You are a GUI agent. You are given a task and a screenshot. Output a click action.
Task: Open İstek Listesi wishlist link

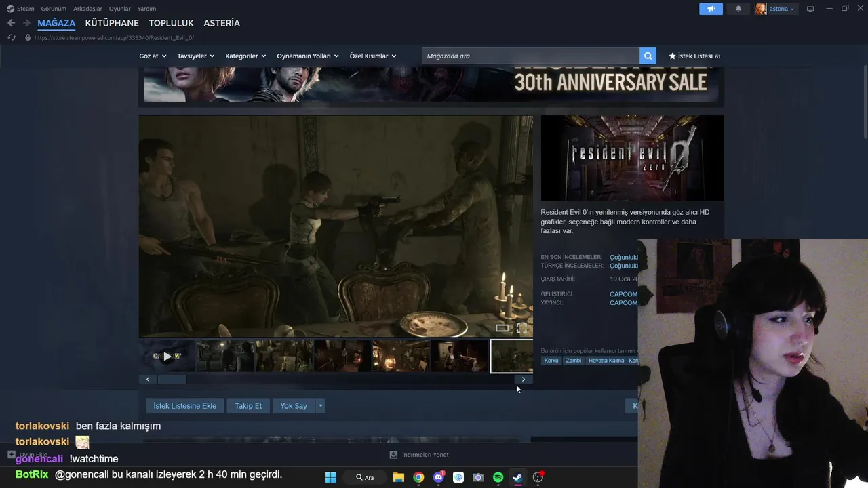click(x=694, y=56)
